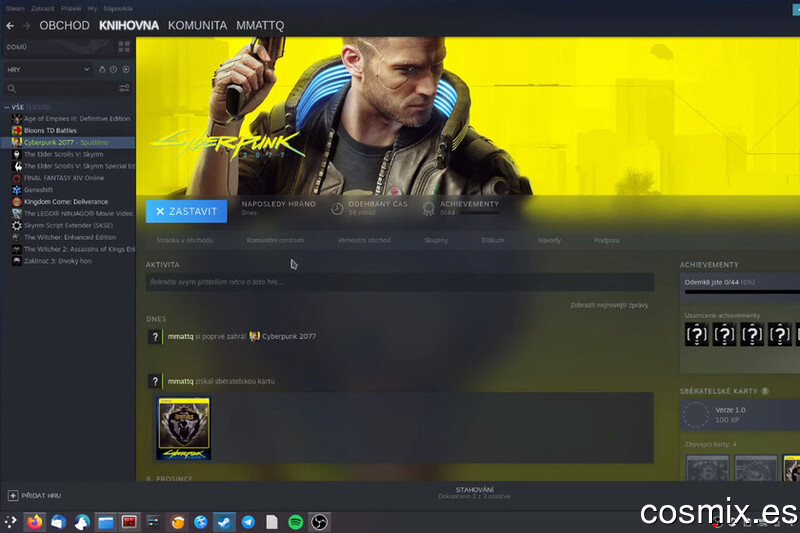
Task: Select Cyberpunk 2077 in the game list
Action: [x=67, y=142]
